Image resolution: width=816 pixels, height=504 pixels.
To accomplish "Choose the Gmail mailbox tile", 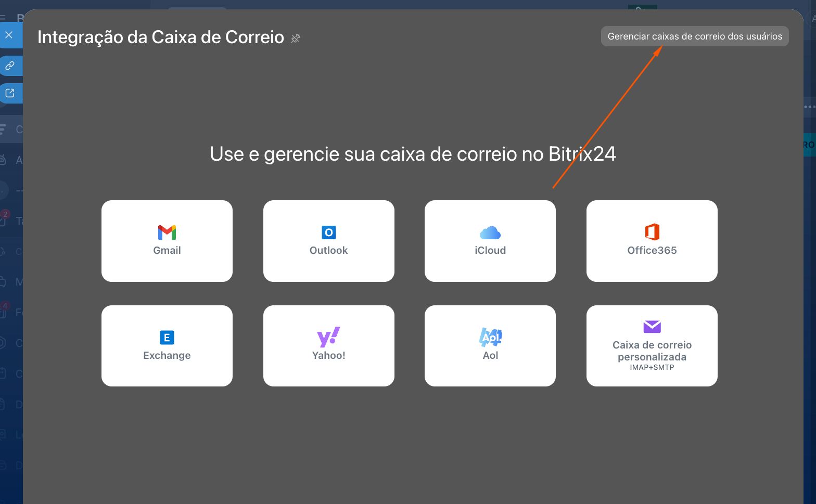I will point(167,241).
